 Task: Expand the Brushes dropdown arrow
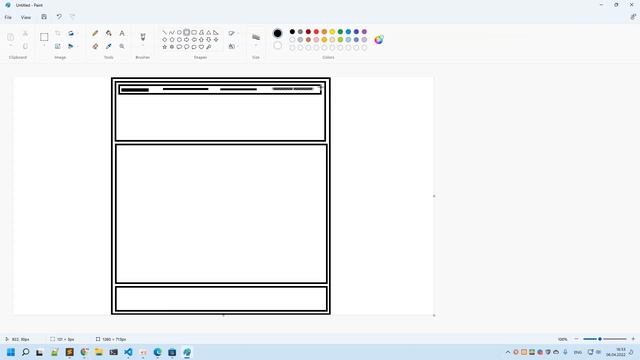pyautogui.click(x=143, y=46)
